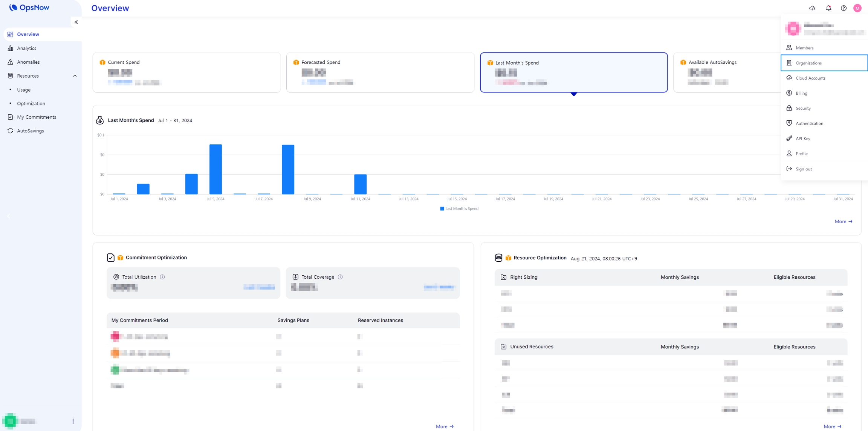Click the OpsNow logo
The width and height of the screenshot is (868, 431).
click(29, 8)
